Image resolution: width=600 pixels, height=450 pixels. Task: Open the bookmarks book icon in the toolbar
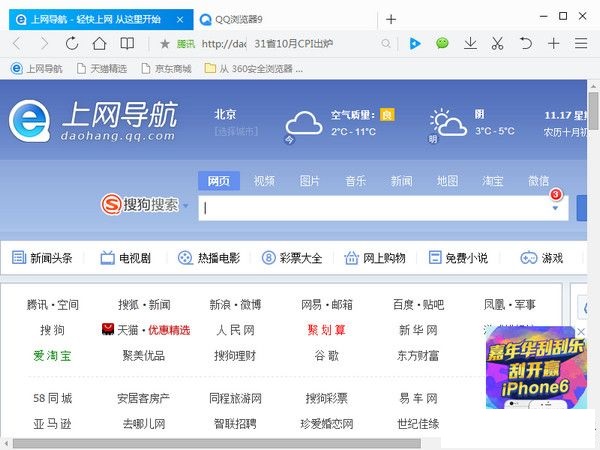[x=128, y=43]
